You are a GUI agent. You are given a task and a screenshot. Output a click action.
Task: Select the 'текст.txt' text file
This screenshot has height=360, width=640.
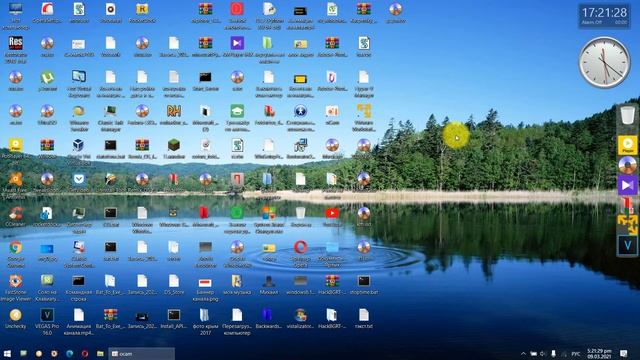(363, 315)
